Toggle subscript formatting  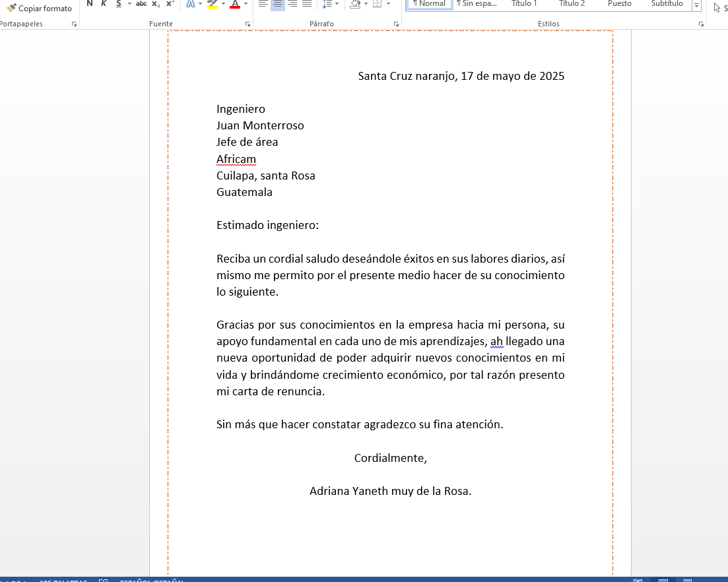click(156, 4)
